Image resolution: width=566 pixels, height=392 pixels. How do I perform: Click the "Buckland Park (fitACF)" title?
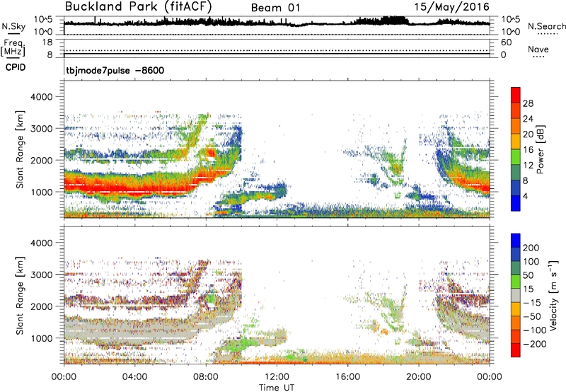[138, 6]
